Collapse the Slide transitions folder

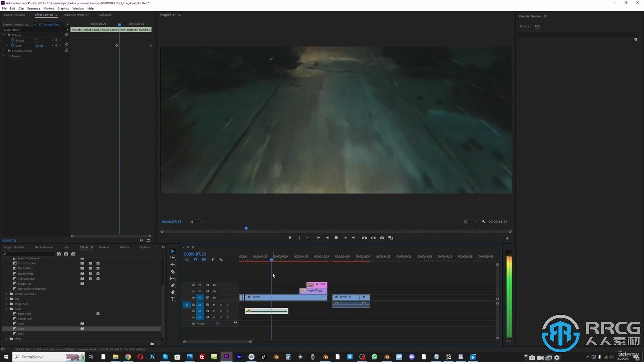pyautogui.click(x=7, y=309)
